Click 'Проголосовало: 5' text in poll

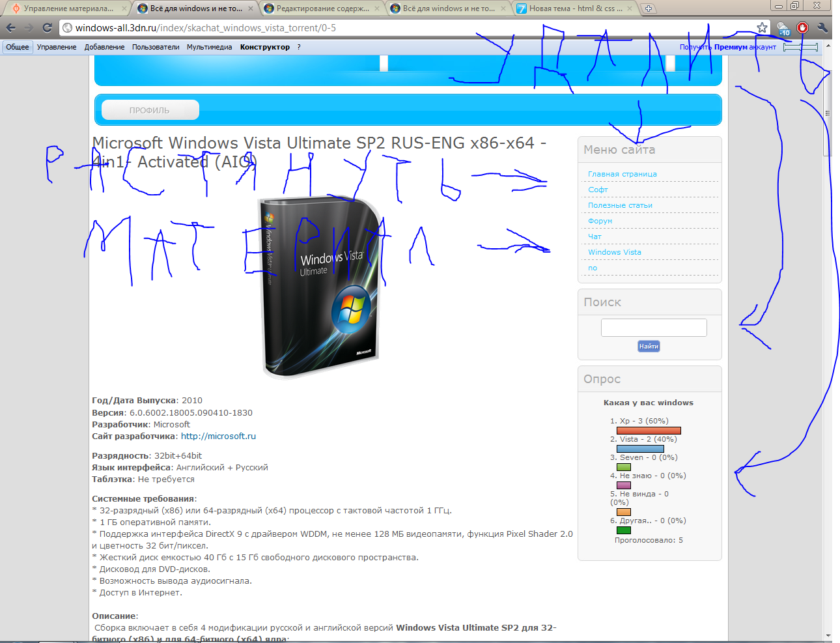click(x=649, y=540)
